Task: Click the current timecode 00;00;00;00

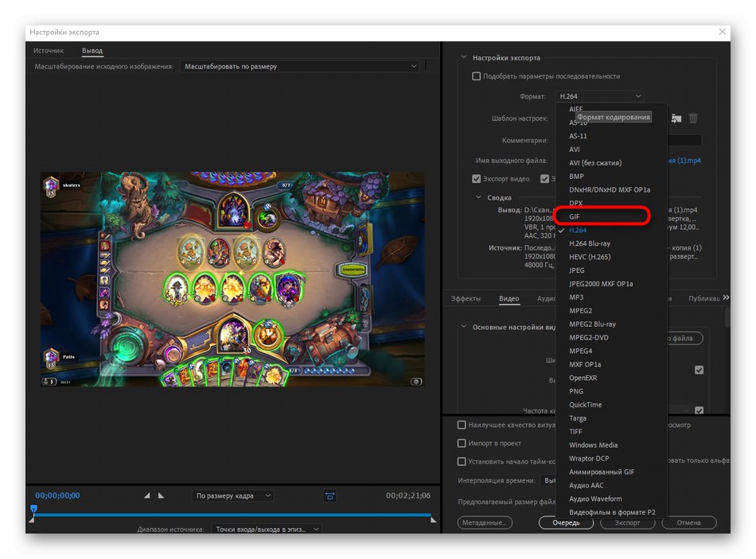Action: pos(57,495)
